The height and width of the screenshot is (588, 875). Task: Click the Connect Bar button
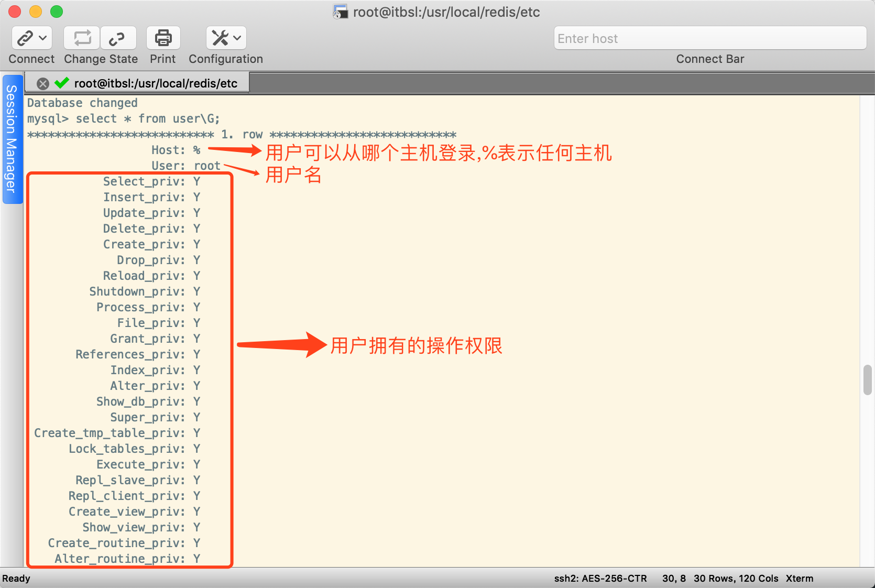(x=710, y=59)
